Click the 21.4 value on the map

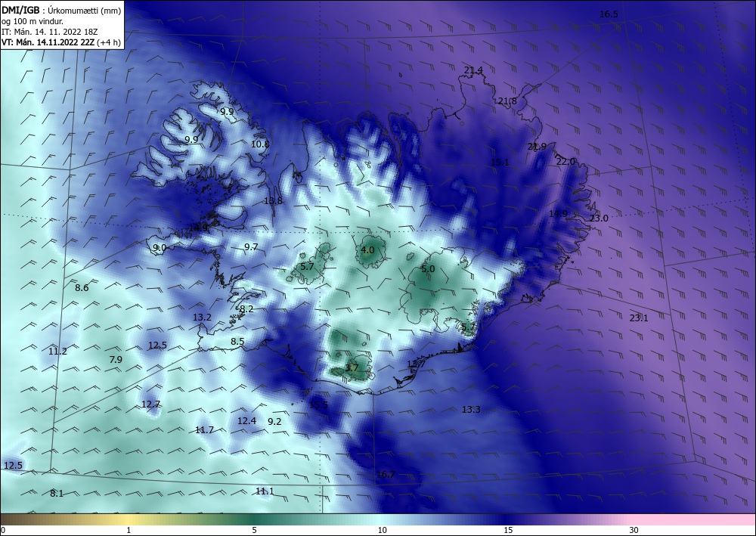tap(473, 70)
